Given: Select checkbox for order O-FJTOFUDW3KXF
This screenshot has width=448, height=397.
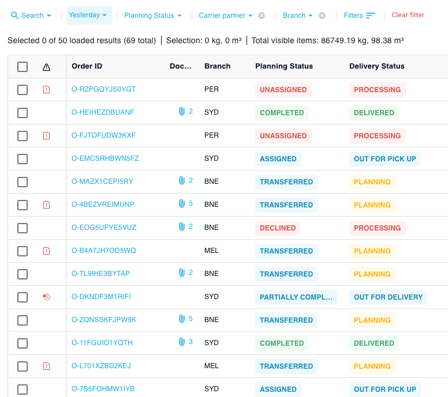Looking at the screenshot, I should (22, 136).
